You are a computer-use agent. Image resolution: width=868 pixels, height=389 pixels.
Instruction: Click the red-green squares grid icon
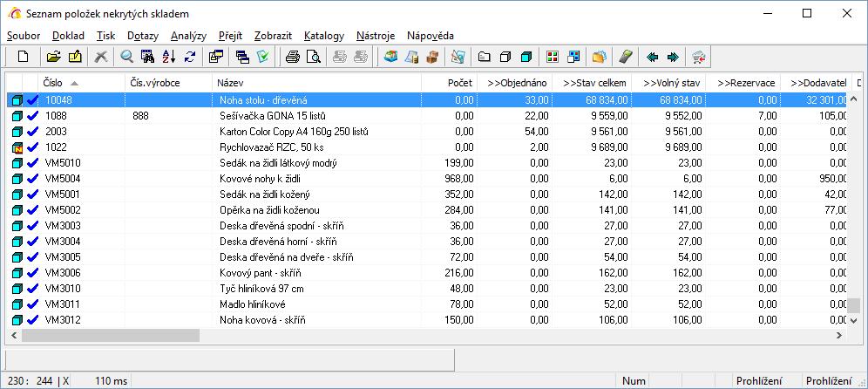pos(552,57)
